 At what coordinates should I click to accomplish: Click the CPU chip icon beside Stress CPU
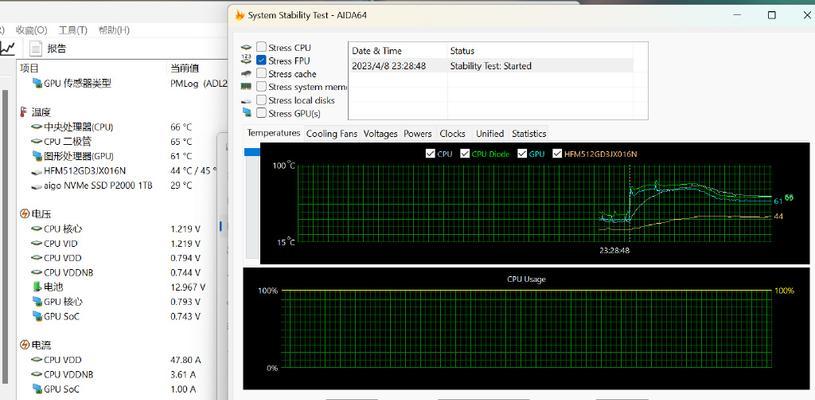pos(246,47)
